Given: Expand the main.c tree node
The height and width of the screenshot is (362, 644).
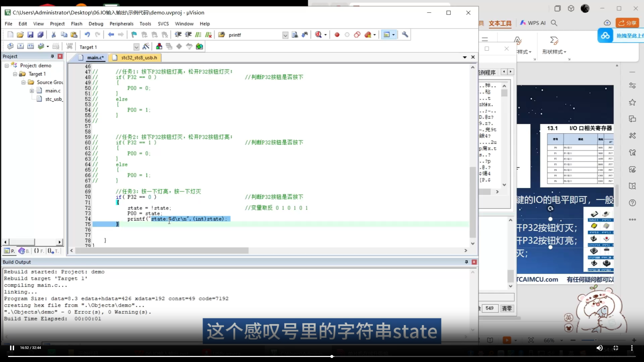Looking at the screenshot, I should point(32,91).
